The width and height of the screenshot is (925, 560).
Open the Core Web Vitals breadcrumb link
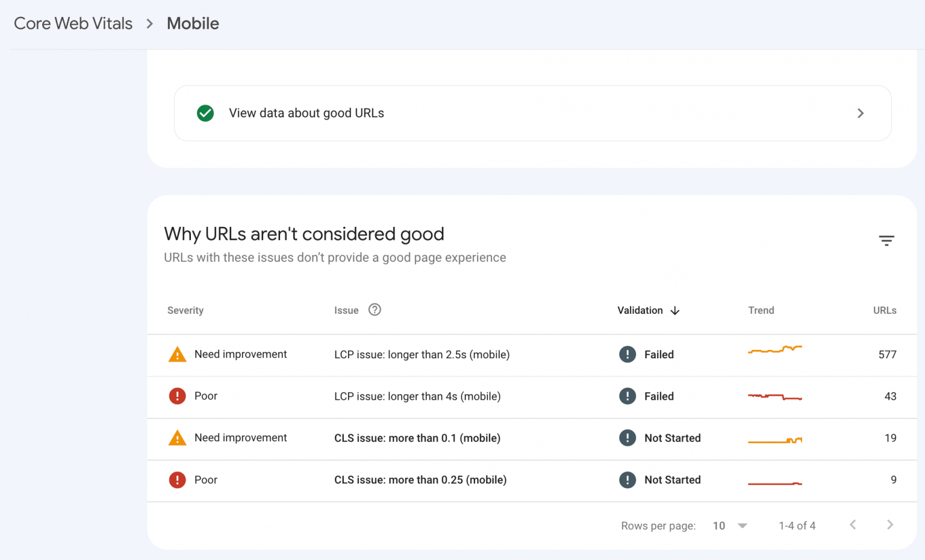coord(73,23)
